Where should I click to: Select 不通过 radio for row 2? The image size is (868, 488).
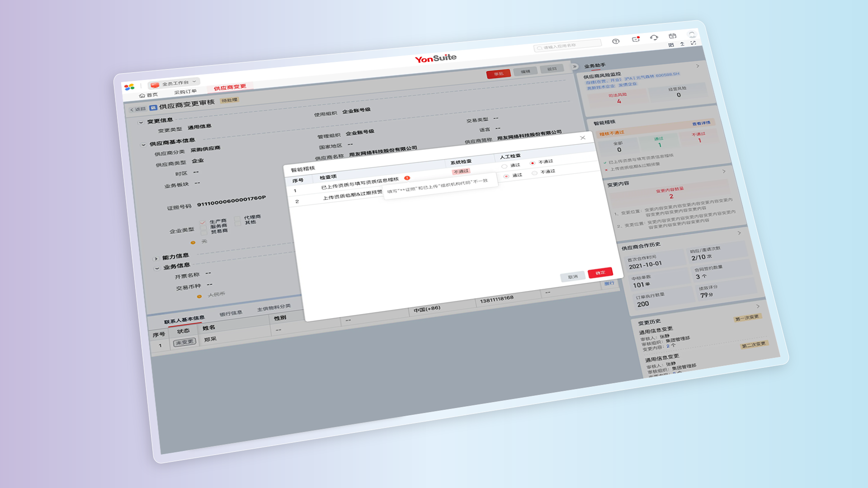point(535,173)
